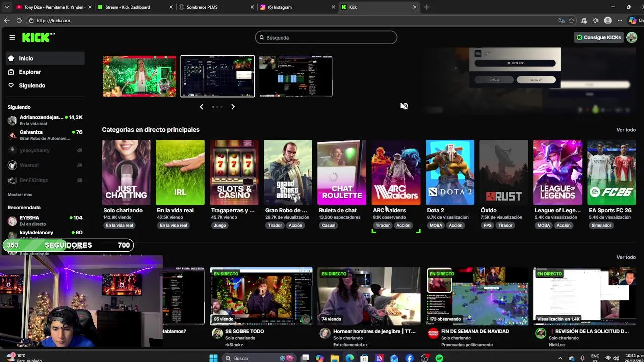644x362 pixels.
Task: Open the Grand Theft Auto category
Action: (x=288, y=172)
